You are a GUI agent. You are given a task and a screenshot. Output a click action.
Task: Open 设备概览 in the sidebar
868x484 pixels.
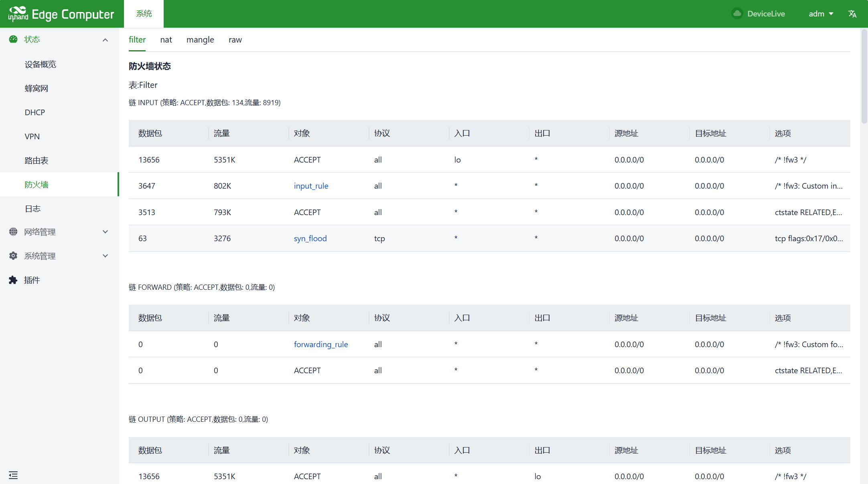click(59, 64)
